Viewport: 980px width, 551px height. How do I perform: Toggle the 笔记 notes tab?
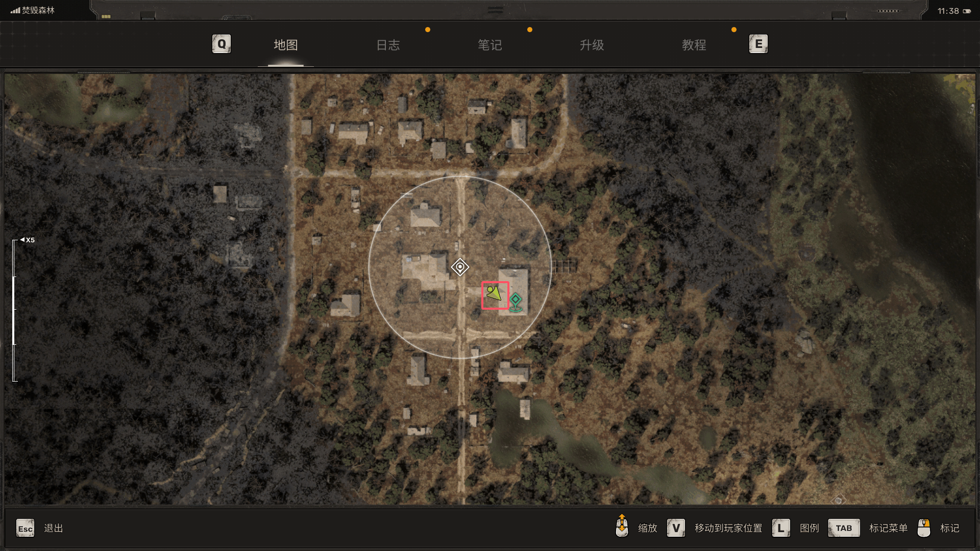[490, 44]
